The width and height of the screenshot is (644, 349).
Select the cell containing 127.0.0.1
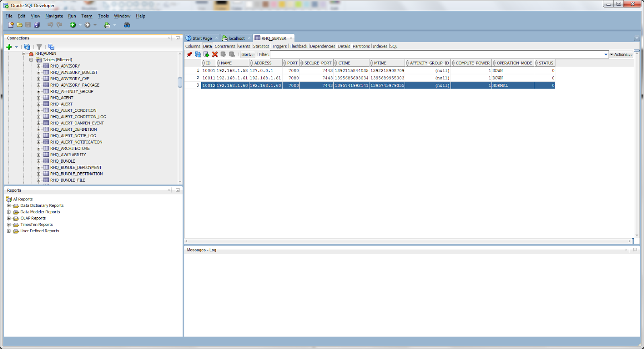[266, 70]
